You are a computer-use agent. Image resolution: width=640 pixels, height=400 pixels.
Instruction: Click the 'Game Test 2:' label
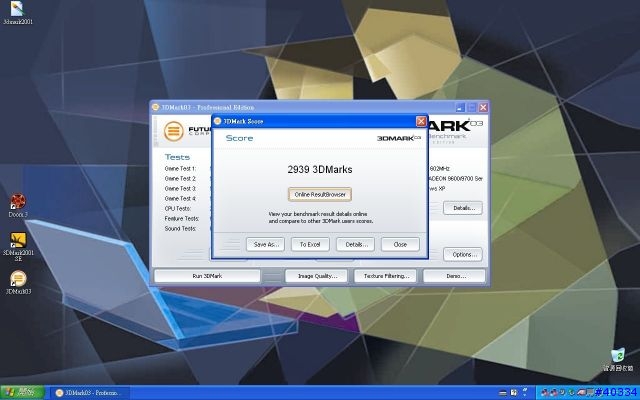(x=180, y=178)
